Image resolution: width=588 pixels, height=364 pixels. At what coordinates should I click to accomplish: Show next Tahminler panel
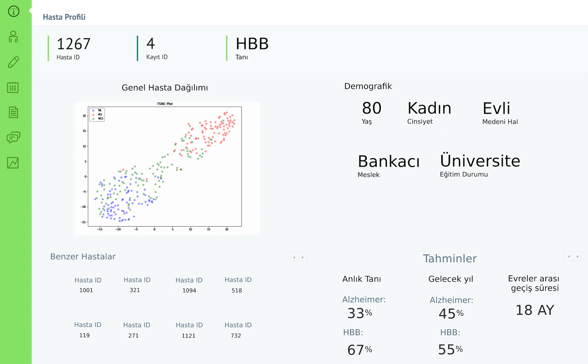click(x=577, y=256)
